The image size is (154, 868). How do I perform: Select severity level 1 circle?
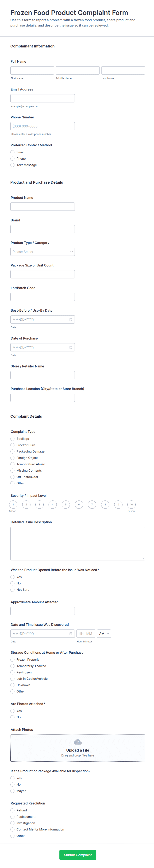pos(13,504)
